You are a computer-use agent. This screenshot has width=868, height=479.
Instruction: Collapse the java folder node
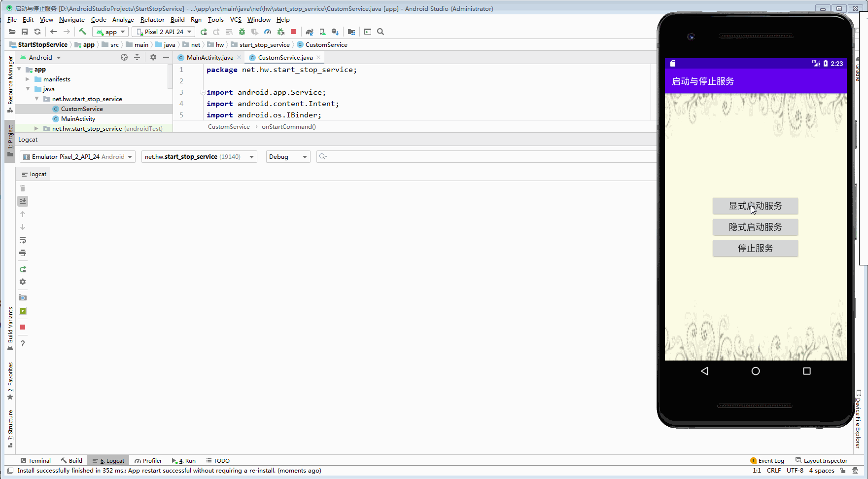coord(28,89)
